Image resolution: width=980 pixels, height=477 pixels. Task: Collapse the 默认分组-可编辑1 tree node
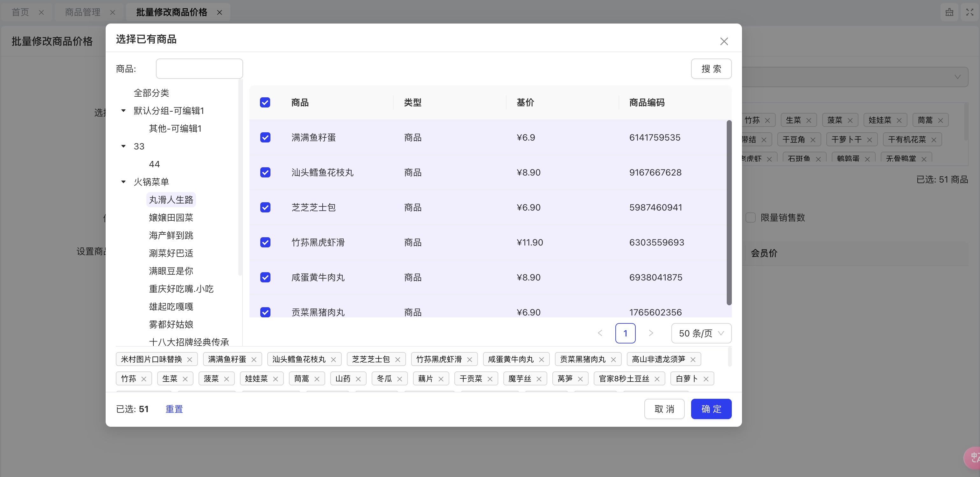click(x=123, y=111)
